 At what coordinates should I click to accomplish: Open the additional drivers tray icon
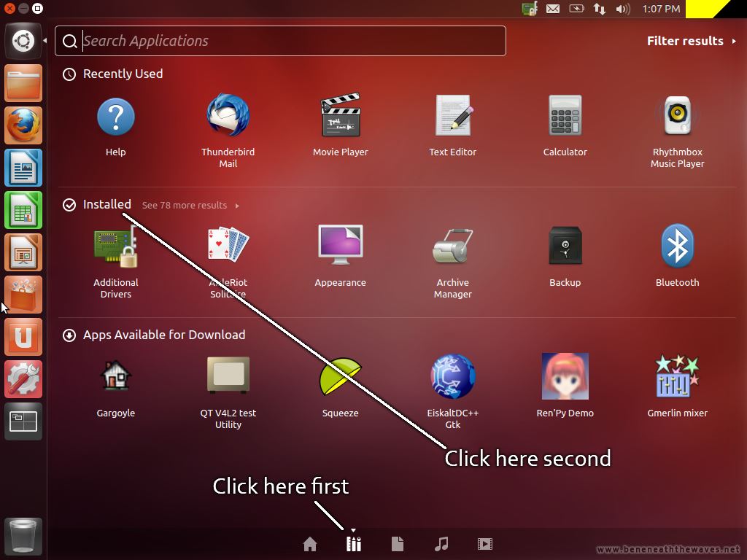click(530, 8)
